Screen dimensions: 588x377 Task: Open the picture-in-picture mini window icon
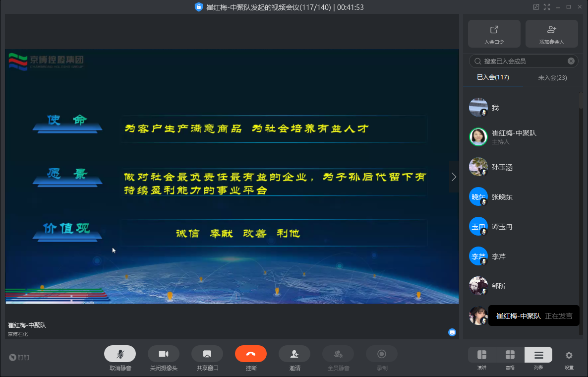point(536,7)
